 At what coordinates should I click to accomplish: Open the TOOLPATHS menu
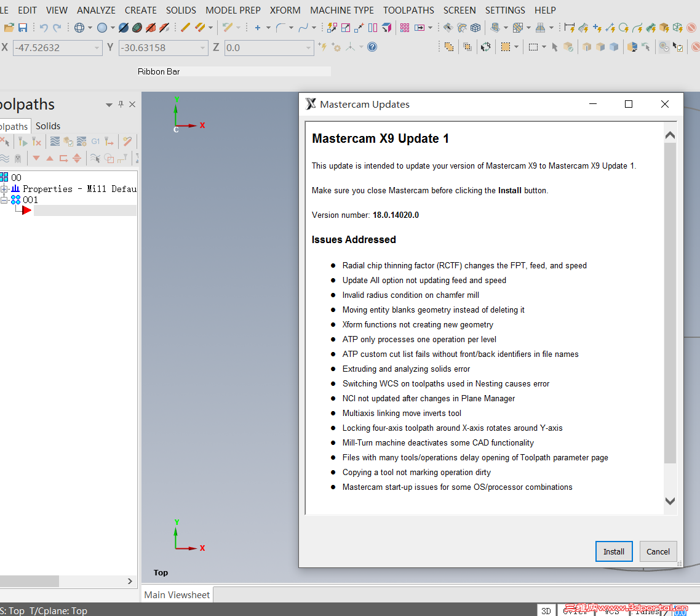408,10
